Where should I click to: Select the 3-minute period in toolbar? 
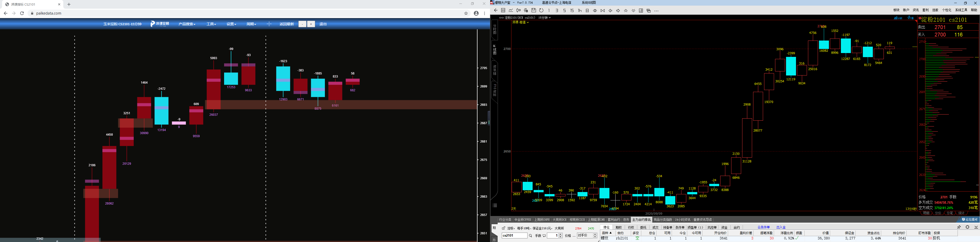coord(557,11)
